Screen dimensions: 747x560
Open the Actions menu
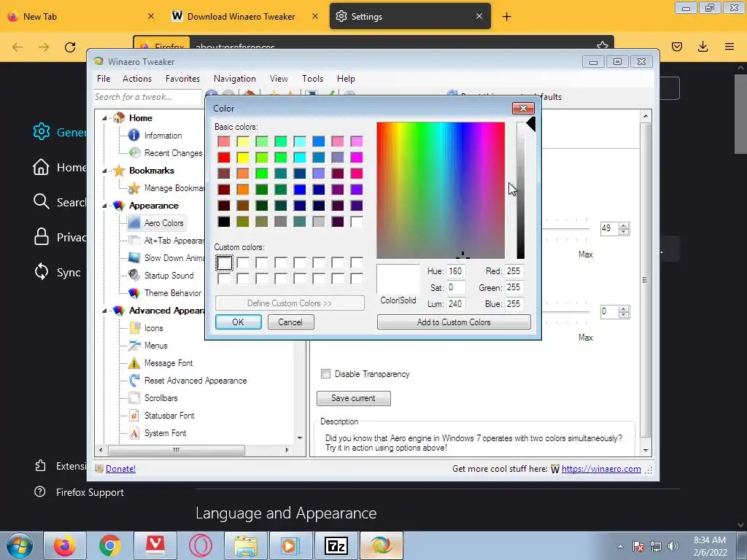tap(137, 79)
